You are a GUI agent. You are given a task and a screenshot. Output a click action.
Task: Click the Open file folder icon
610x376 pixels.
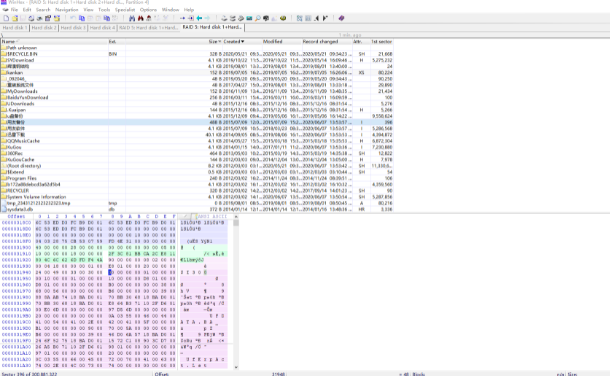[x=15, y=18]
